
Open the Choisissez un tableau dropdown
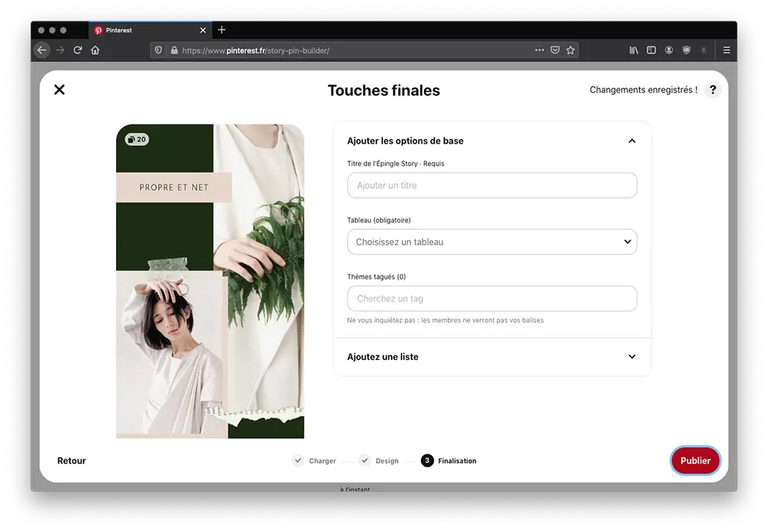click(x=492, y=242)
